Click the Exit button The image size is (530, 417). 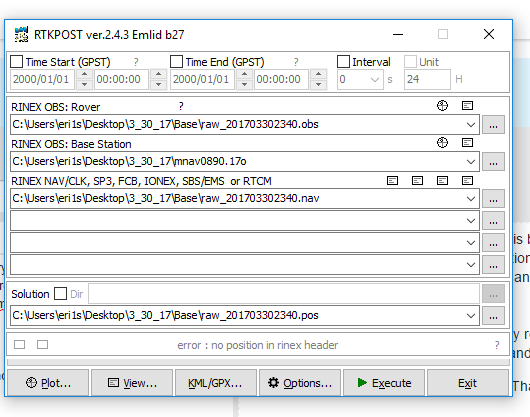point(468,383)
